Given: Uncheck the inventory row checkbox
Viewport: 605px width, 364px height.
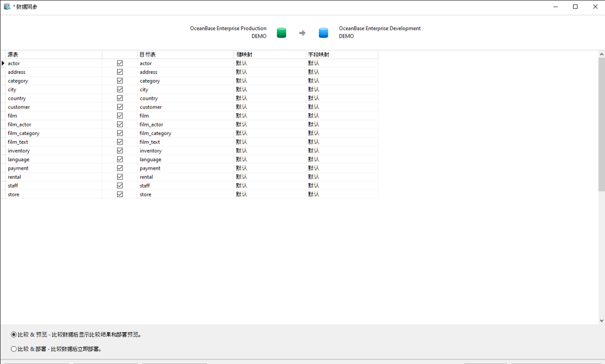Looking at the screenshot, I should point(120,151).
